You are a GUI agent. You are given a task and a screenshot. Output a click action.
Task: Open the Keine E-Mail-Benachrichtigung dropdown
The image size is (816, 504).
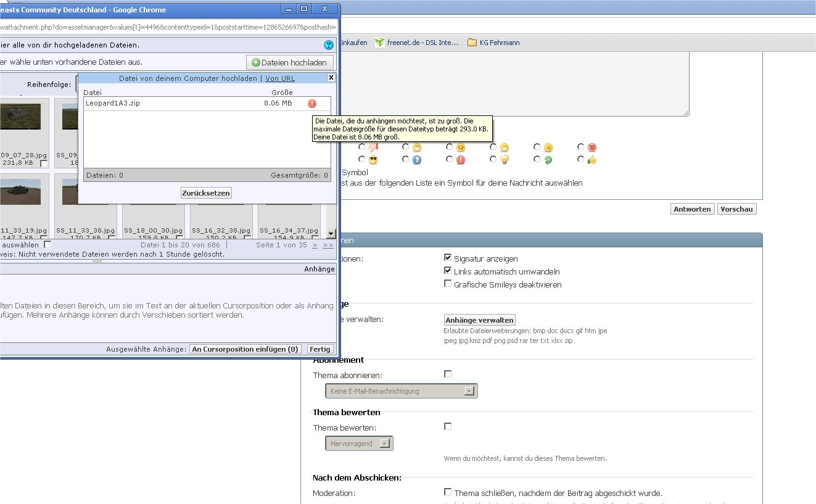(x=401, y=391)
